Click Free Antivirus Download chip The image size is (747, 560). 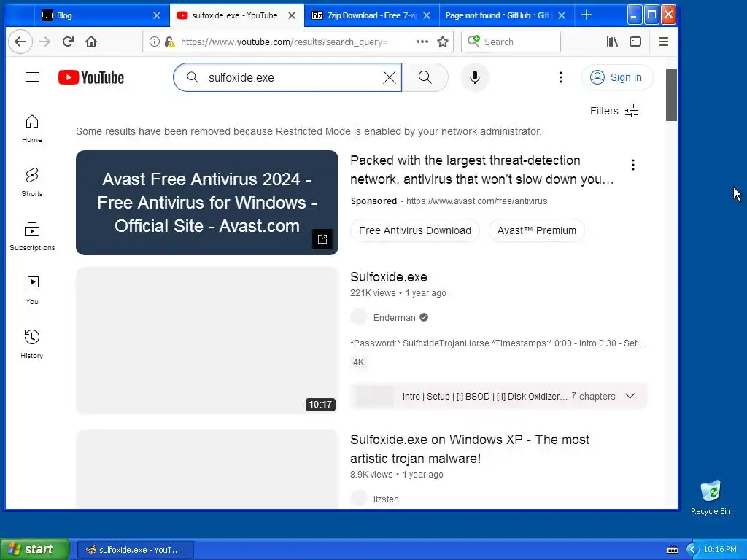[415, 230]
